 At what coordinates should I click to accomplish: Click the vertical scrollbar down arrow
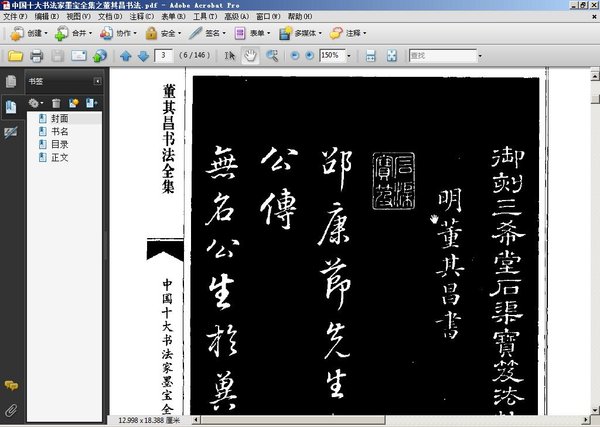coord(595,410)
